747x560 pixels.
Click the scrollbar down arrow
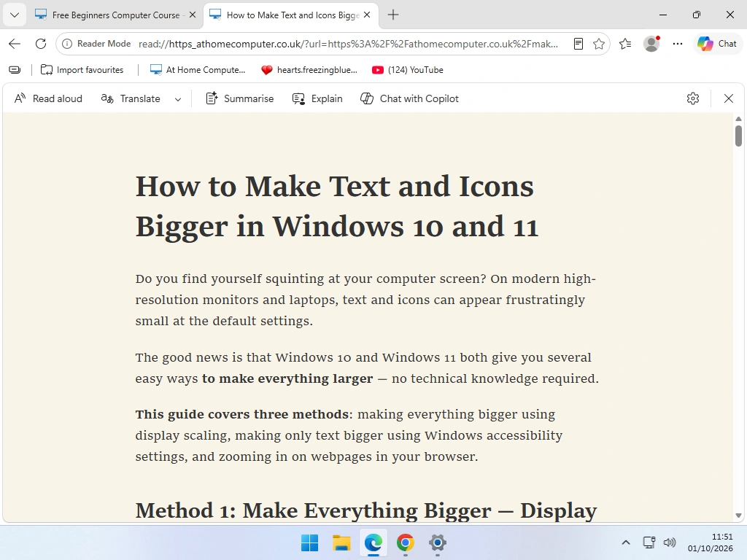(x=738, y=516)
